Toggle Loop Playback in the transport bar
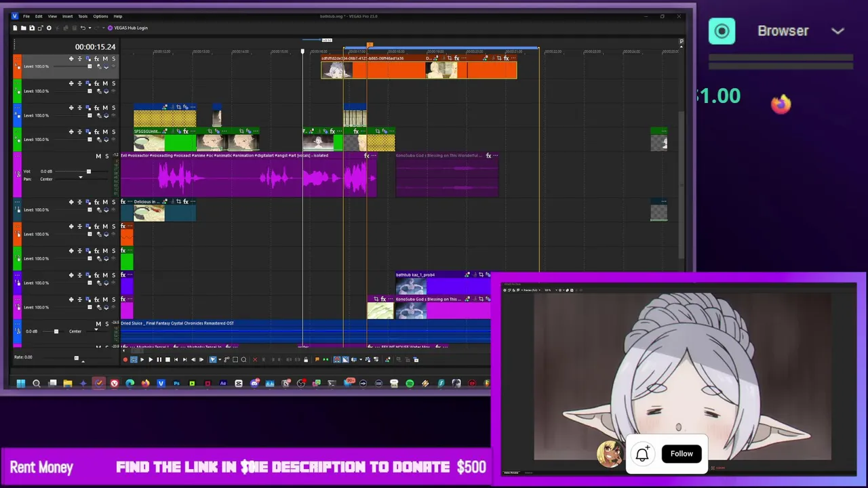Screen dimensions: 868x488 [x=134, y=359]
